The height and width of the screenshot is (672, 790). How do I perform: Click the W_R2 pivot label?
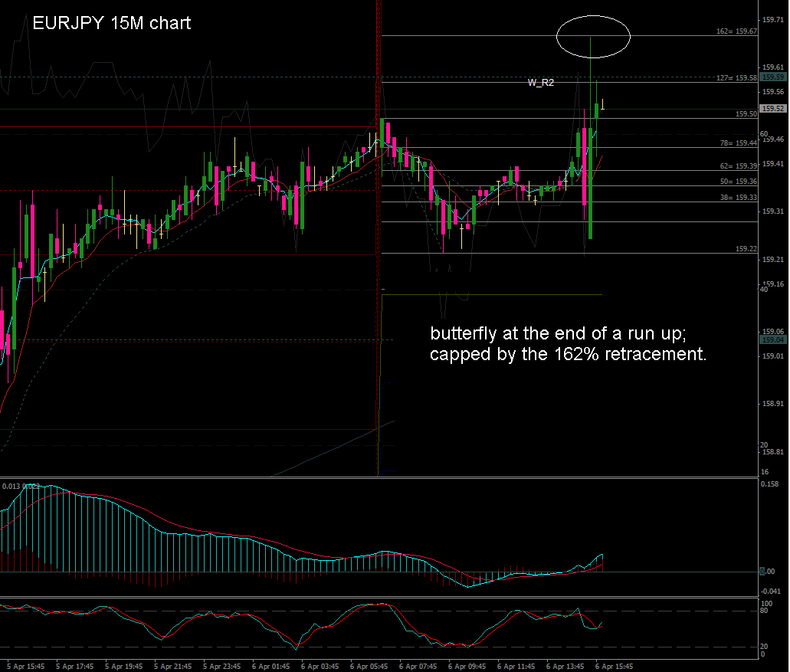point(541,83)
